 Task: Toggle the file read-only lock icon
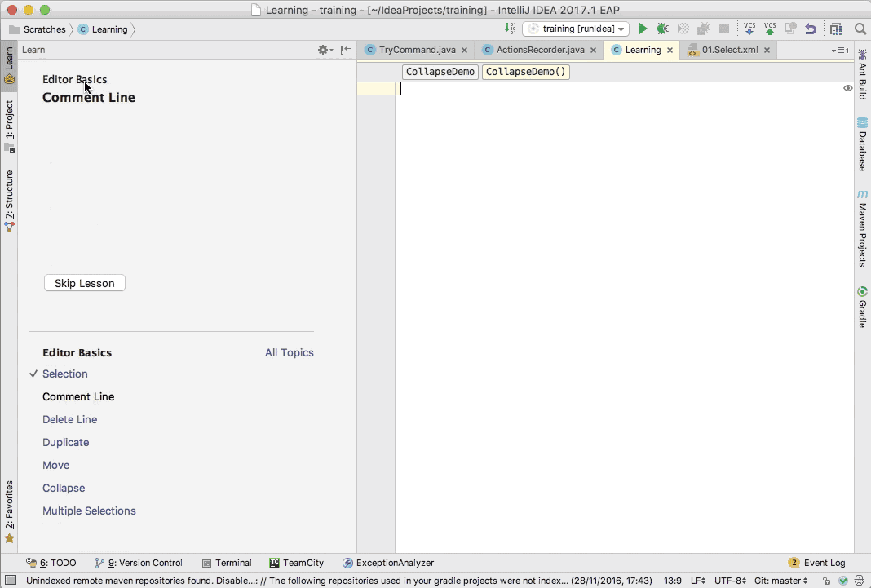(827, 581)
